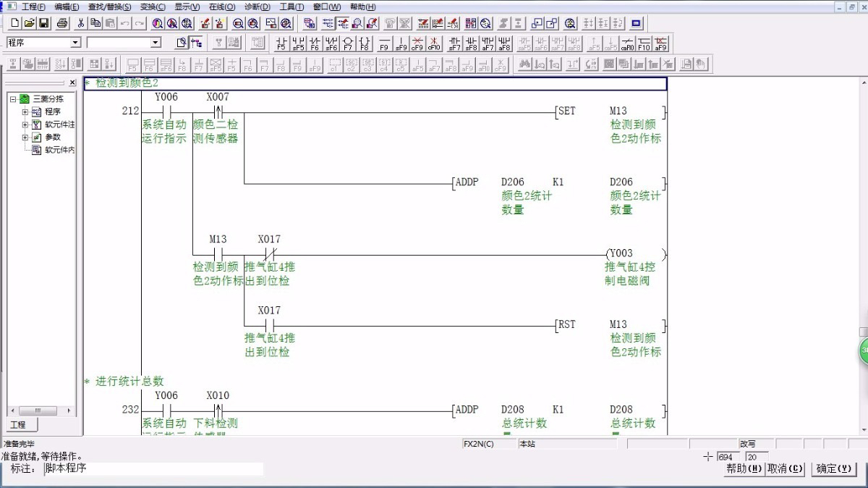The height and width of the screenshot is (488, 868).
Task: Insert parallel open contact (sF5)
Action: tap(298, 43)
